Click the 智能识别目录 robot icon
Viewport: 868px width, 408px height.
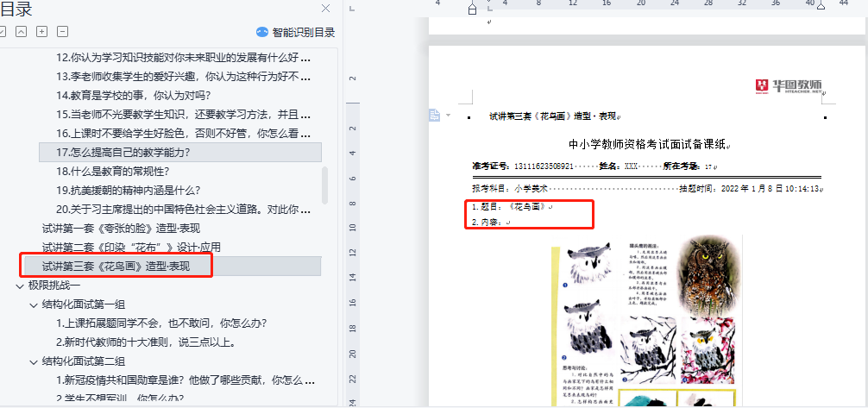click(x=262, y=32)
